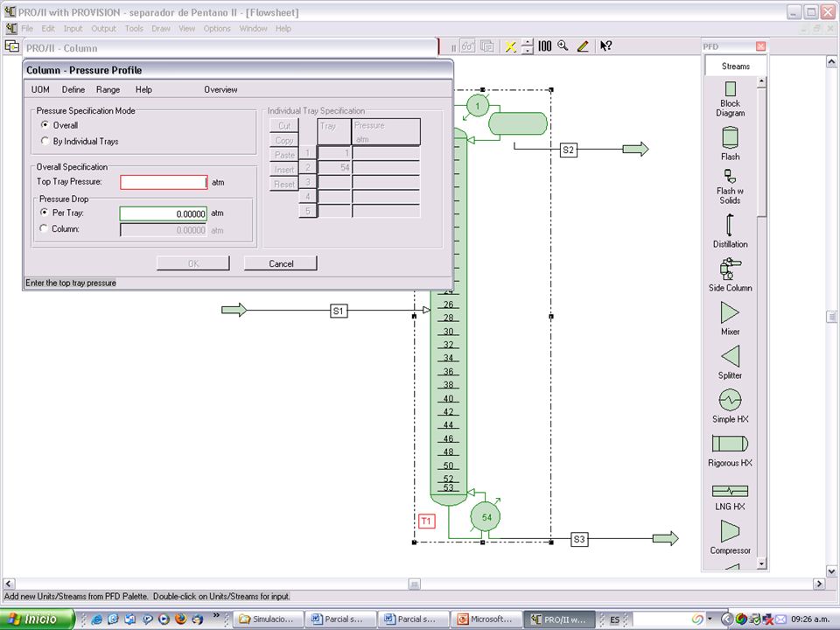
Task: Close the PFD palette window
Action: point(760,46)
